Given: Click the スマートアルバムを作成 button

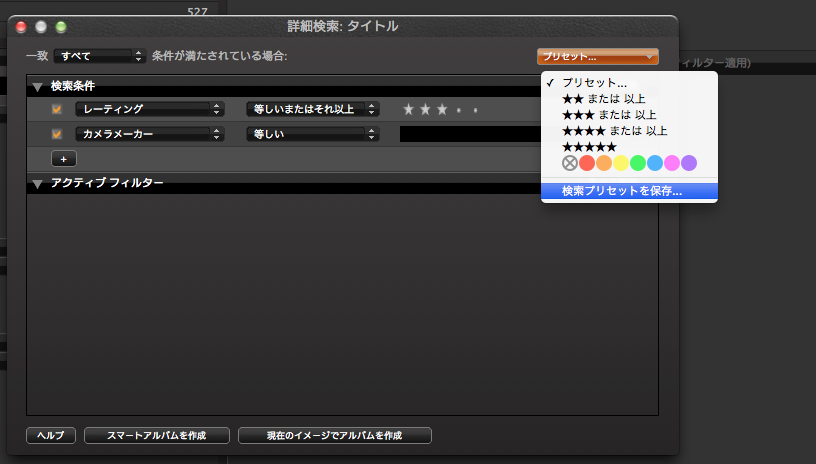Looking at the screenshot, I should click(x=157, y=436).
